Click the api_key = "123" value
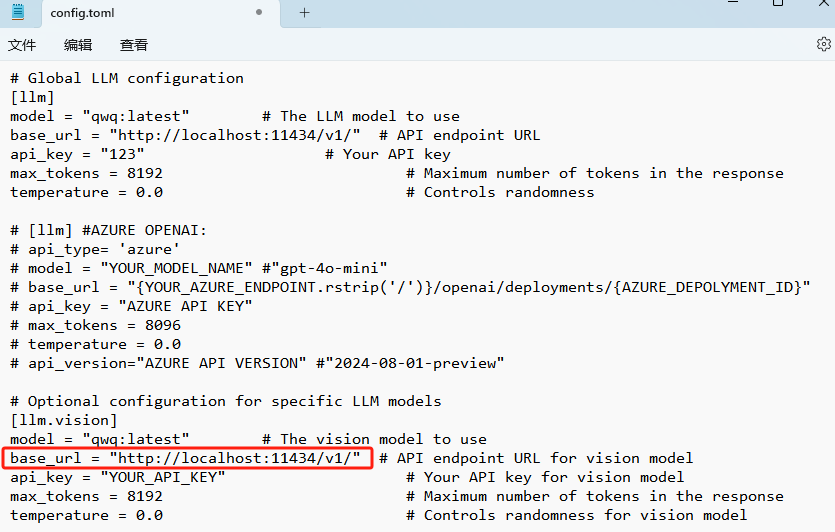 122,154
